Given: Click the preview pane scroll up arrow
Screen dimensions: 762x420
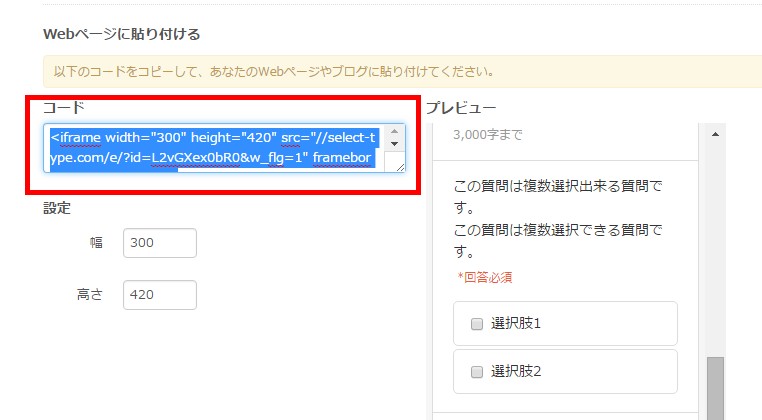Looking at the screenshot, I should tap(715, 134).
